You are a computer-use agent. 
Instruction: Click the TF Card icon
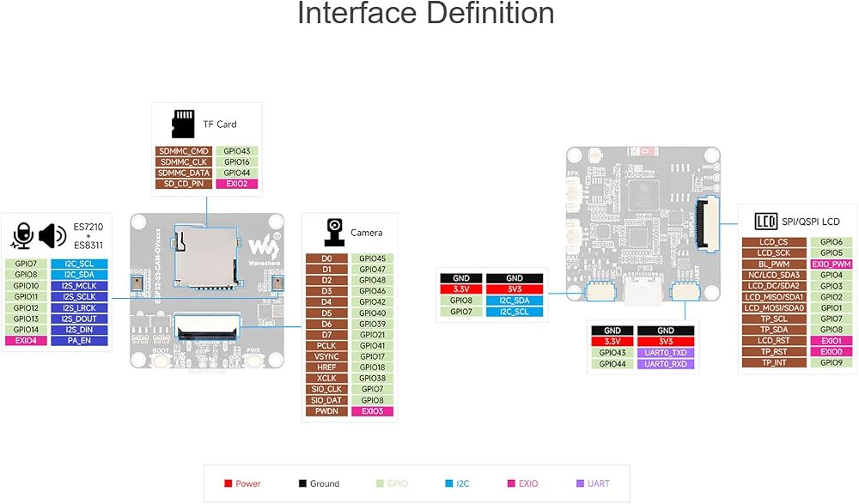pyautogui.click(x=183, y=124)
